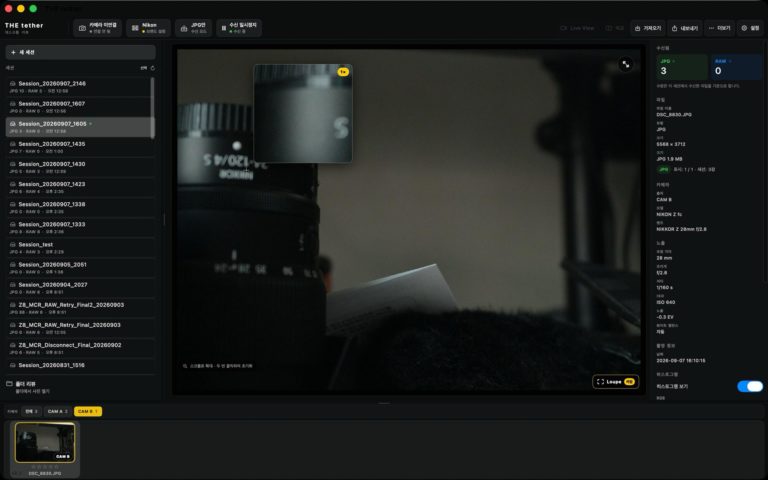Click the loupe magnifier popup over the lens
The width and height of the screenshot is (768, 480).
click(x=303, y=113)
